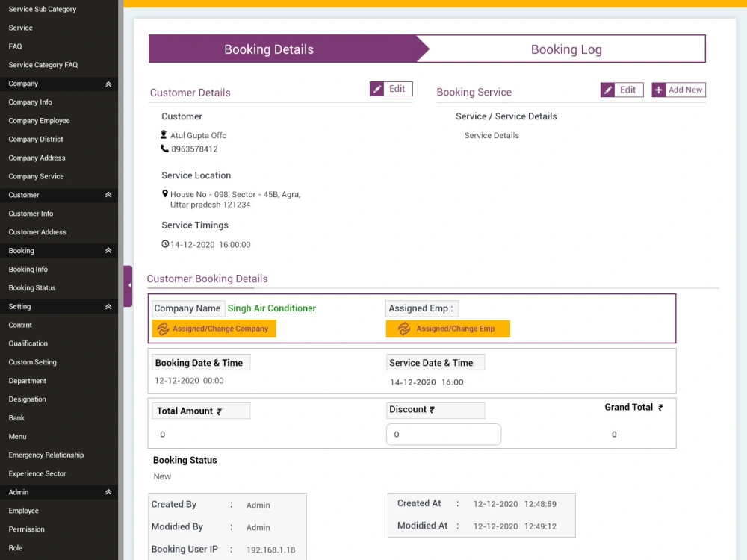Click the customer person icon beside Atul Gupta Offc
This screenshot has width=747, height=560.
coord(164,134)
